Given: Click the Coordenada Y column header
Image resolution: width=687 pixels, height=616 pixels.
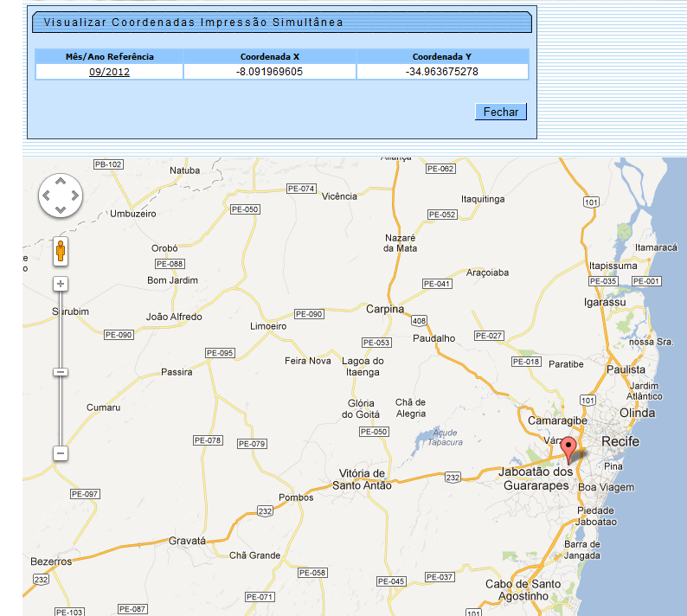Looking at the screenshot, I should click(x=441, y=56).
